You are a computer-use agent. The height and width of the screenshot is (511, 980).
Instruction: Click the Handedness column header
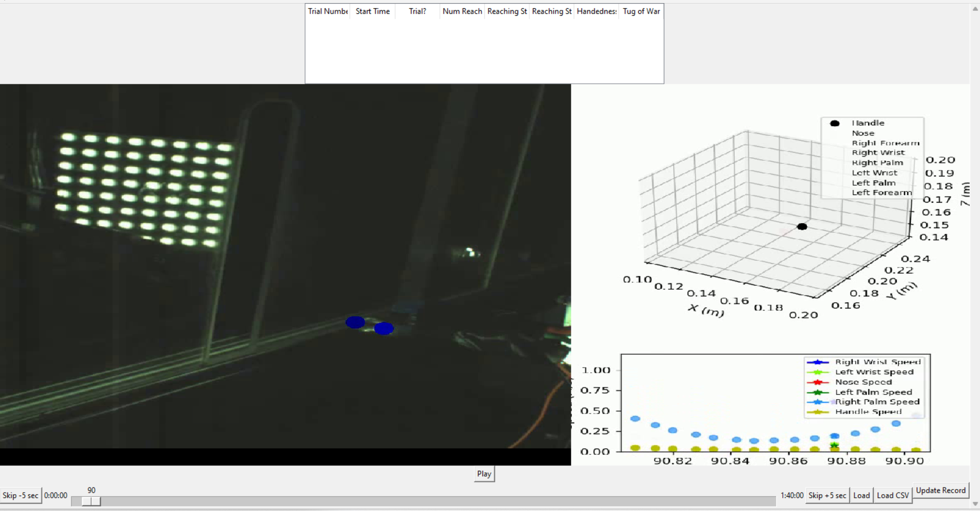(596, 11)
